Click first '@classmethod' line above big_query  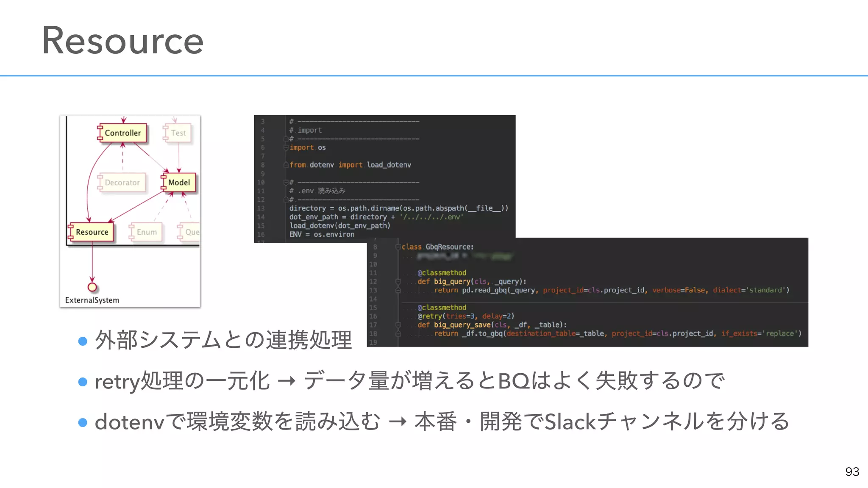442,273
